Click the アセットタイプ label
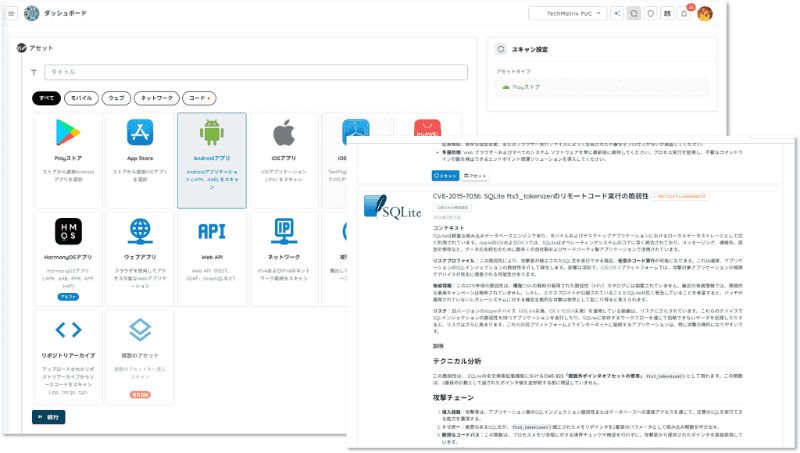This screenshot has width=800, height=453. (513, 71)
